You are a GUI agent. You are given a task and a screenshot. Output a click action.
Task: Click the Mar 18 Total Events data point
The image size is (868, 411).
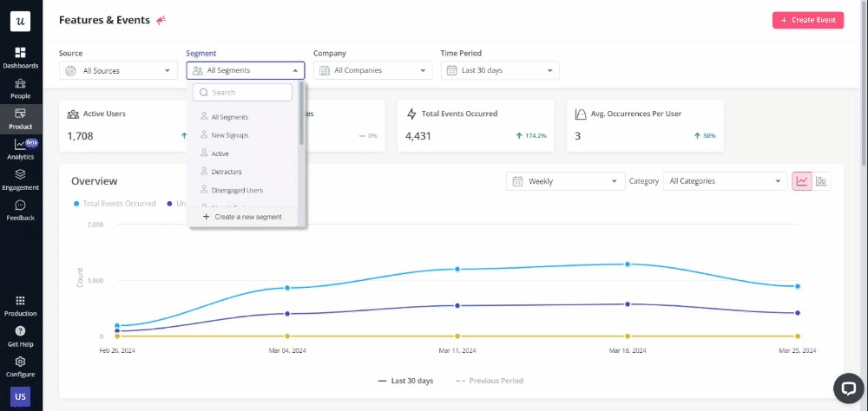[x=627, y=264]
